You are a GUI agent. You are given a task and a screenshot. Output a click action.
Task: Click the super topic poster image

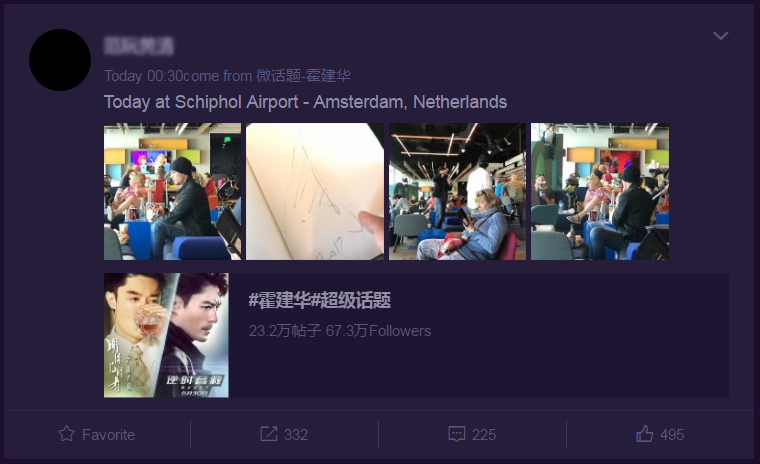coord(166,336)
